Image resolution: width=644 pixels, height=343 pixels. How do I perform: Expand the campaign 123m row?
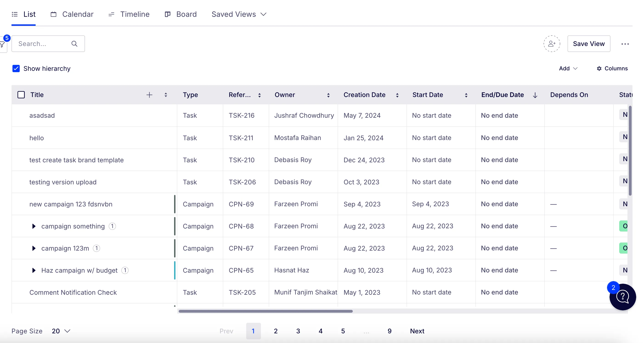point(34,248)
